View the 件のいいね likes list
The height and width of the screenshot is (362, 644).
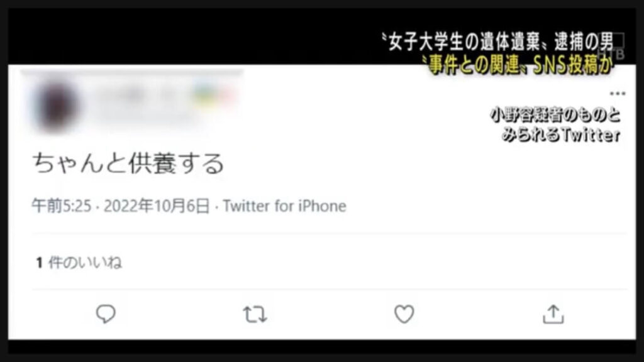tap(85, 263)
